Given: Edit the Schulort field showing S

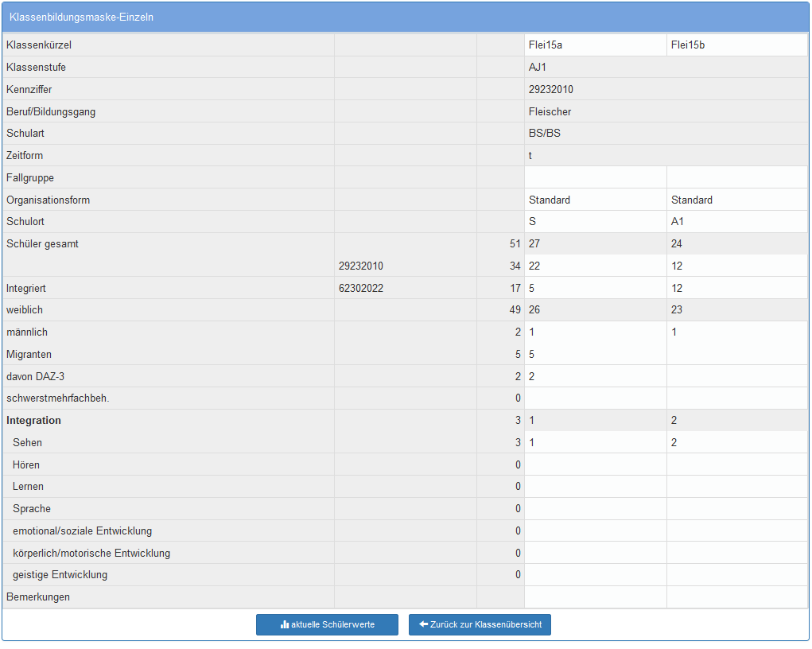Looking at the screenshot, I should [x=595, y=222].
